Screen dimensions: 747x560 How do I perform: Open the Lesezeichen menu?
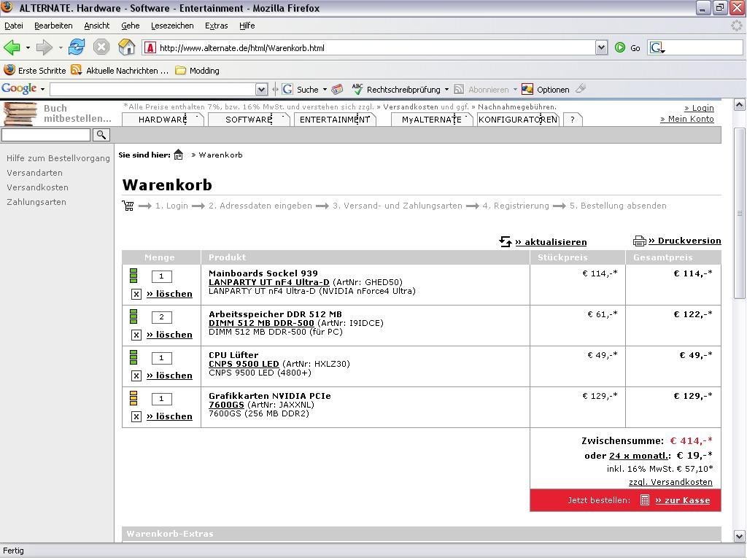point(172,26)
